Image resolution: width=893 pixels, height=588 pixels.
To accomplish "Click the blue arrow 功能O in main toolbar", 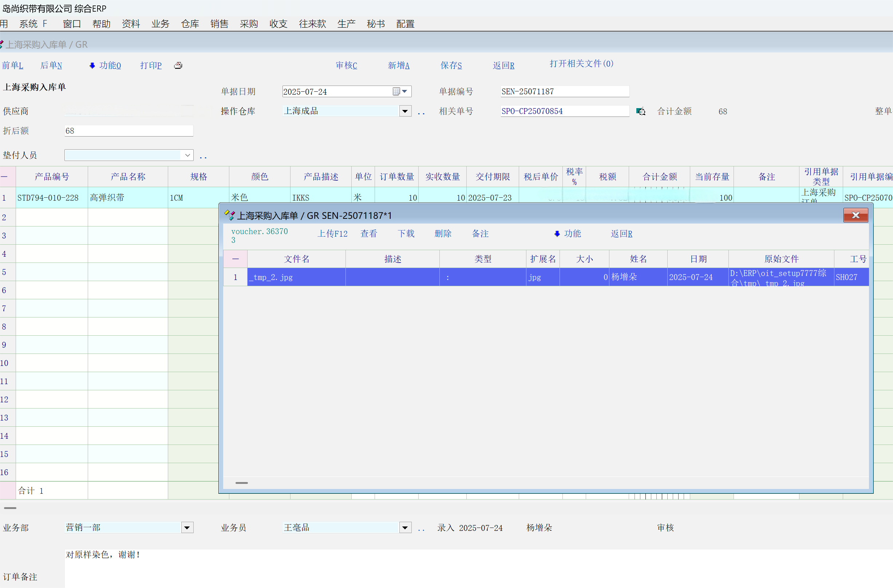I will (105, 66).
